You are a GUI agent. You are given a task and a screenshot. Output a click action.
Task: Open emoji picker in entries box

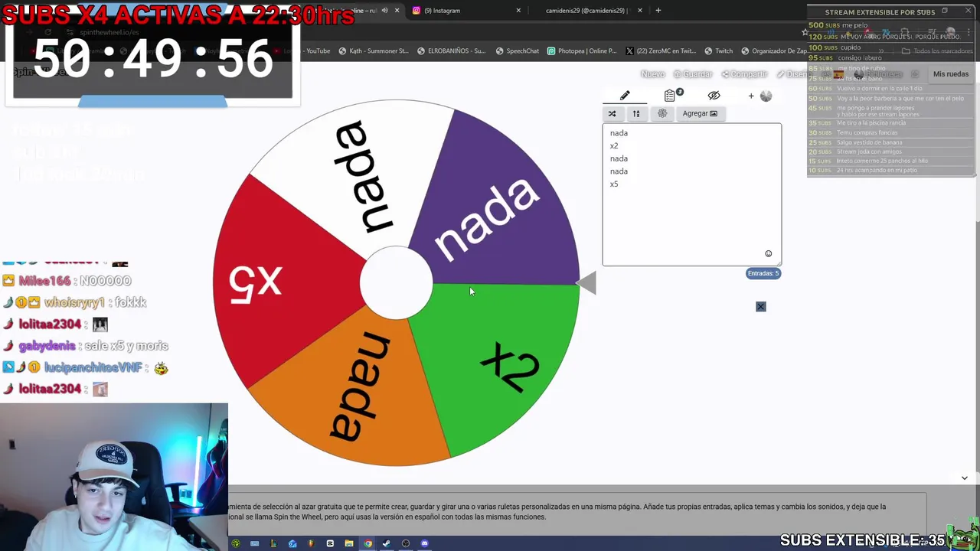click(768, 254)
